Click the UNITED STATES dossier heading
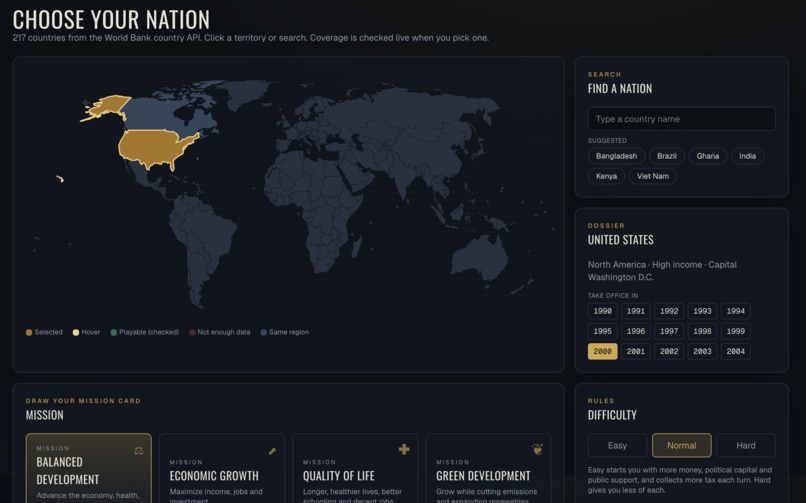This screenshot has width=806, height=503. point(620,240)
